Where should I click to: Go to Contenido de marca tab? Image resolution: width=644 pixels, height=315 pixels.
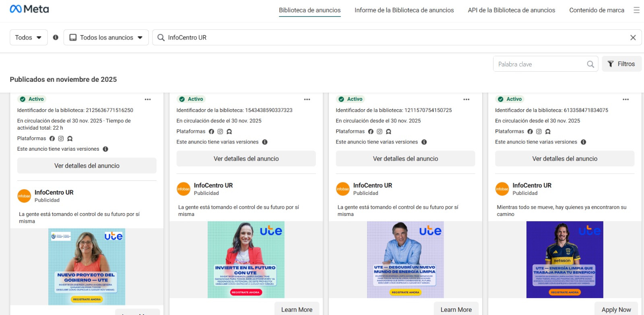pos(597,10)
